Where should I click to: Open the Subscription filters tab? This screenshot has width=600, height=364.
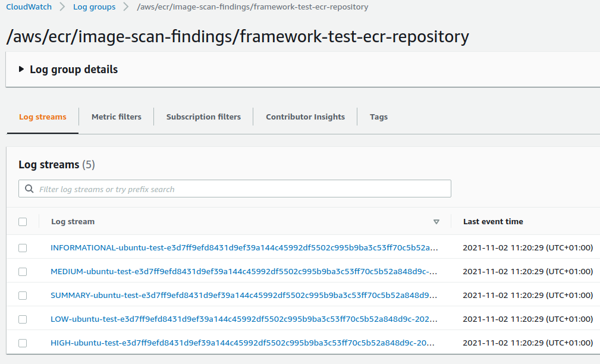point(203,117)
